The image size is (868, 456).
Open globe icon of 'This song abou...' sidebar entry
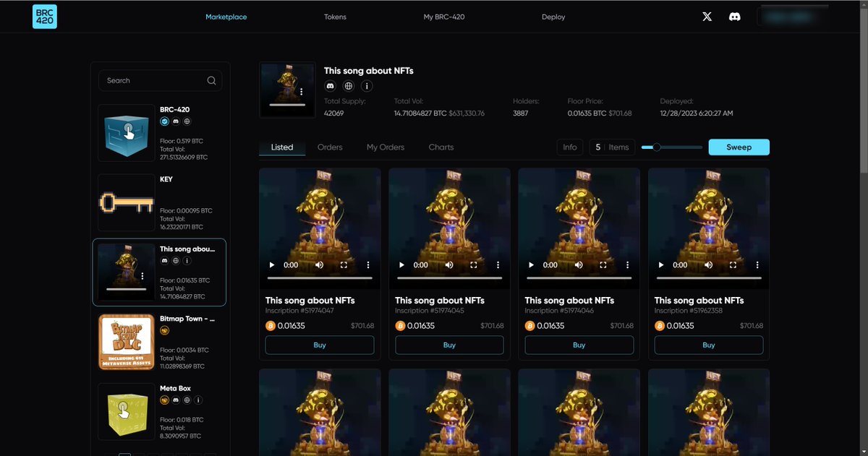point(176,261)
